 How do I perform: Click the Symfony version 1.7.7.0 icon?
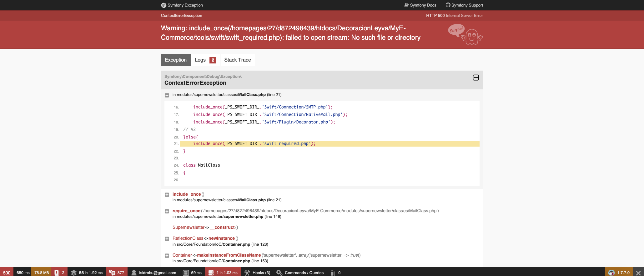(x=612, y=273)
